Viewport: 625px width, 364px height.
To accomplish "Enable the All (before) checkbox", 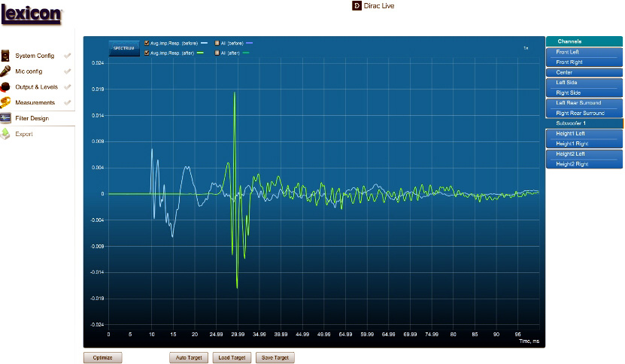I will point(216,44).
